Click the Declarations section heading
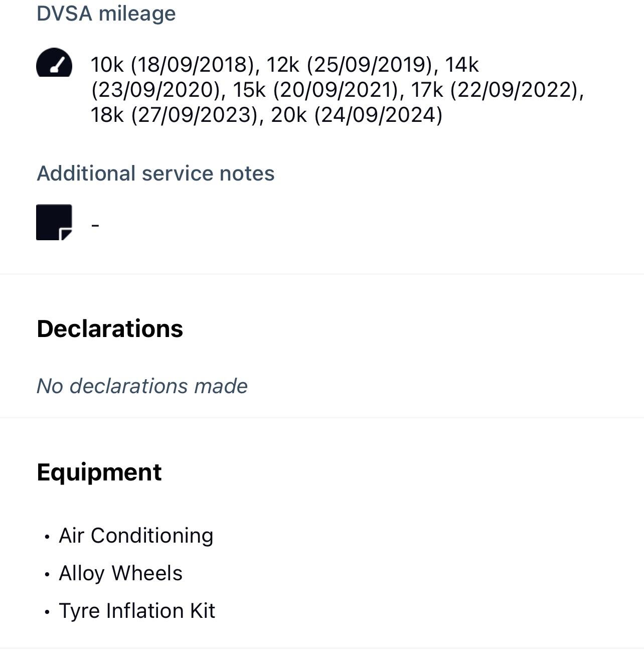 coord(110,329)
